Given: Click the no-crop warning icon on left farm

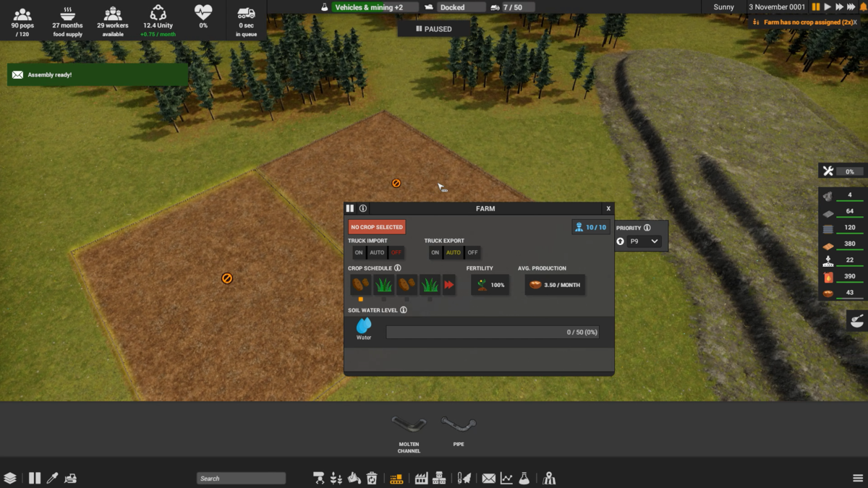Looking at the screenshot, I should 227,278.
